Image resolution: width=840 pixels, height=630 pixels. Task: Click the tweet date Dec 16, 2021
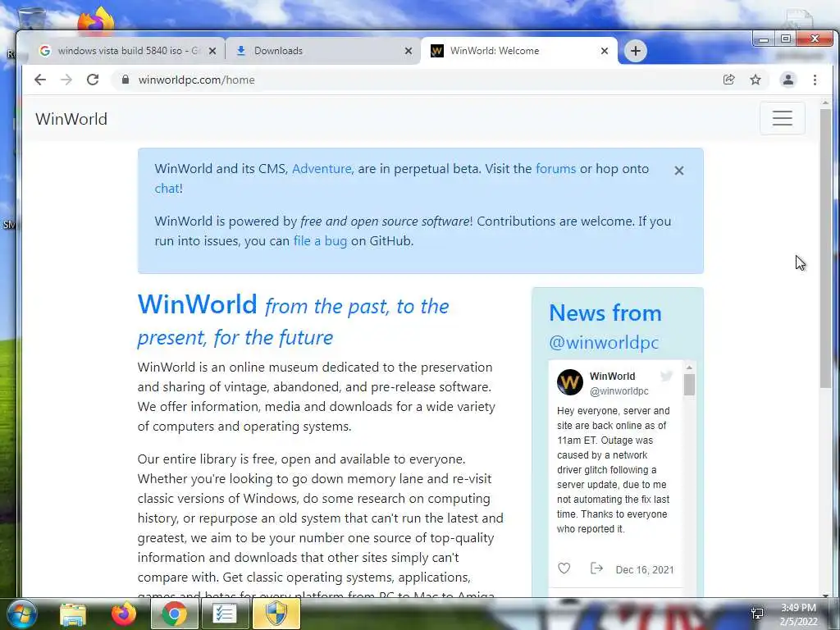pyautogui.click(x=645, y=570)
